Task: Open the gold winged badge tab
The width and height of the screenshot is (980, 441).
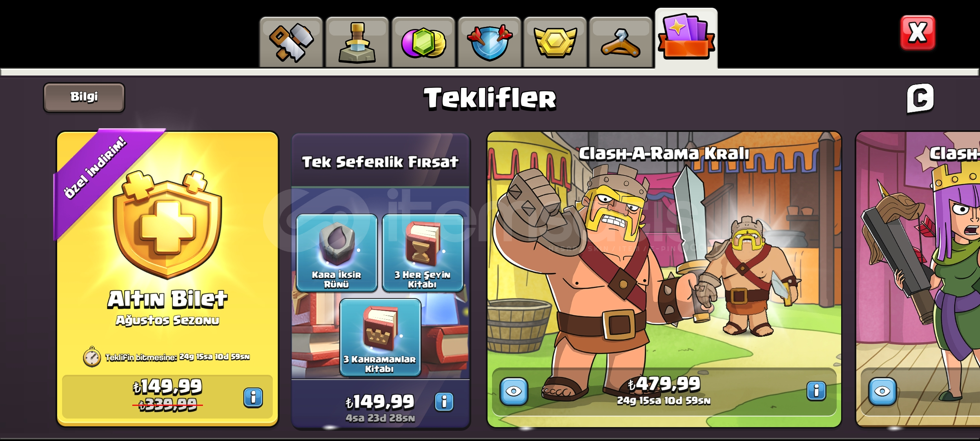Action: coord(555,42)
